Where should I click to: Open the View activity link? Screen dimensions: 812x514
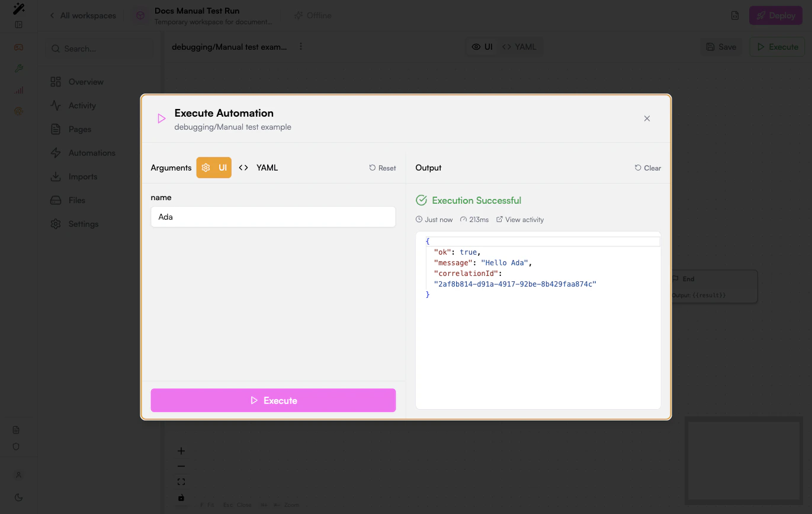(x=520, y=220)
